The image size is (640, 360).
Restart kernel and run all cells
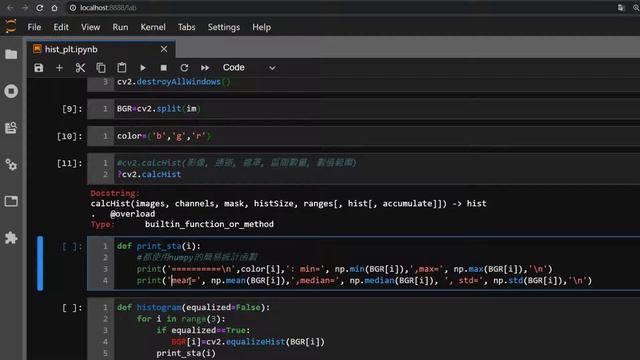pos(205,68)
